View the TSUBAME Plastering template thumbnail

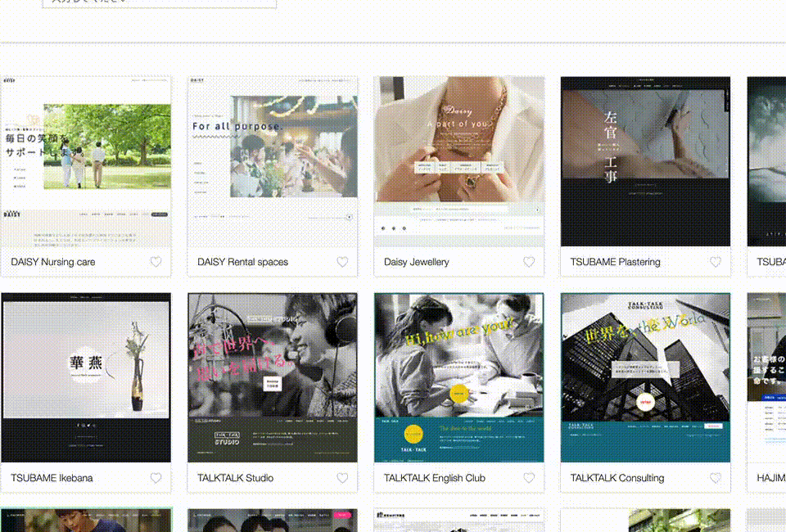pos(646,161)
